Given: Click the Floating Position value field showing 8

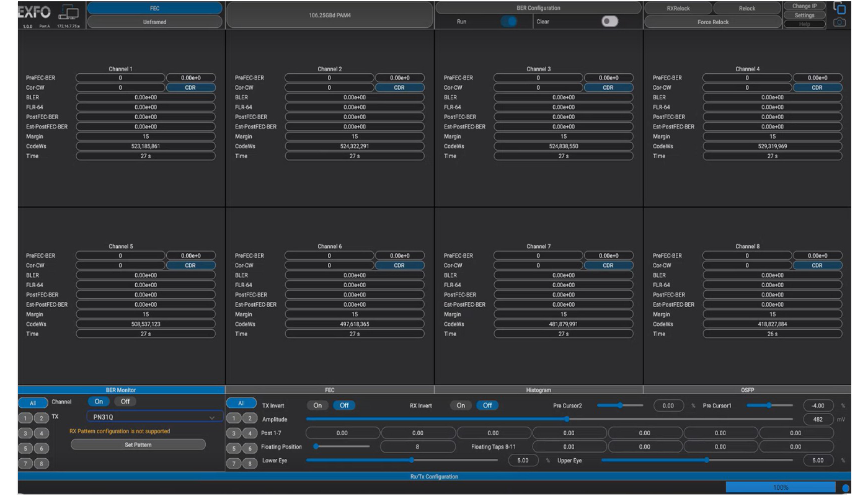Looking at the screenshot, I should tap(417, 446).
